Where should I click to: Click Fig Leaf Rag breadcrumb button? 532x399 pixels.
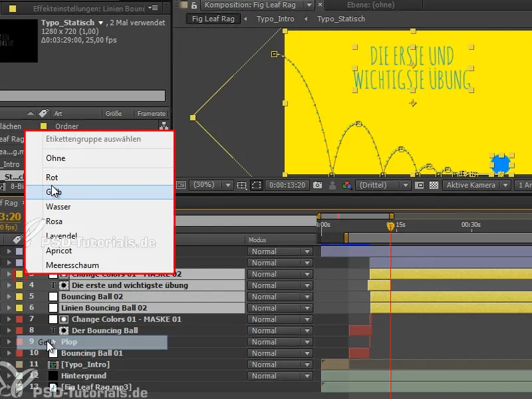coord(213,19)
